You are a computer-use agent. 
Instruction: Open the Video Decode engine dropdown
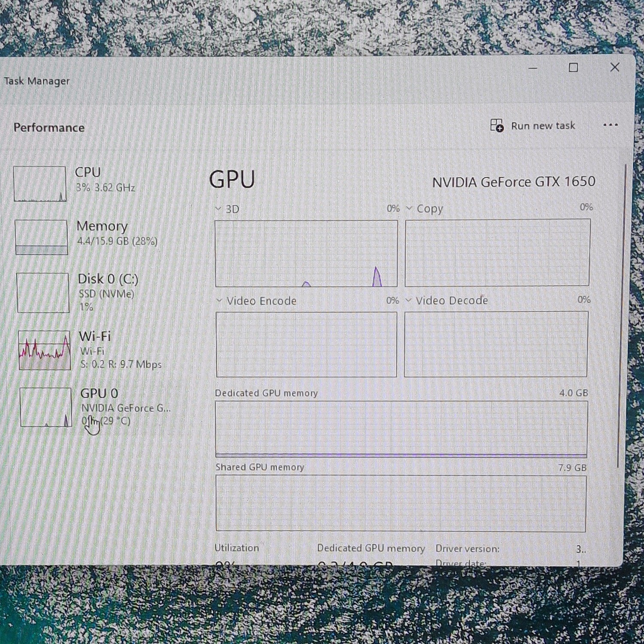(x=408, y=300)
